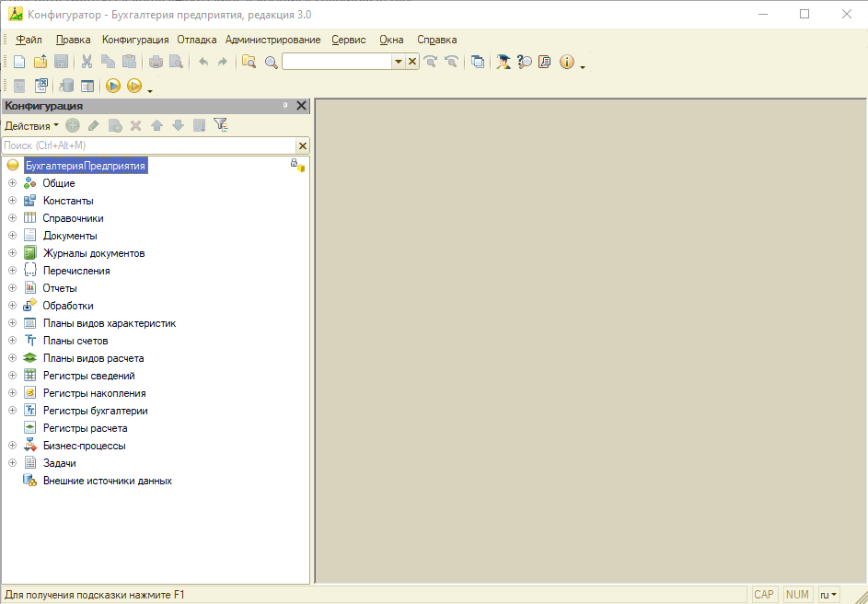Click the Edit pencil icon
This screenshot has width=868, height=604.
pos(94,125)
